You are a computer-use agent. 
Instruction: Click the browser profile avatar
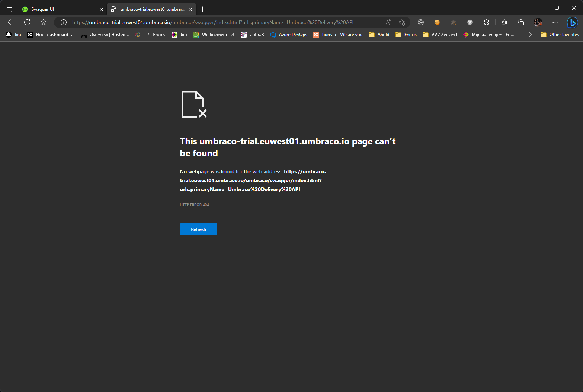[538, 22]
